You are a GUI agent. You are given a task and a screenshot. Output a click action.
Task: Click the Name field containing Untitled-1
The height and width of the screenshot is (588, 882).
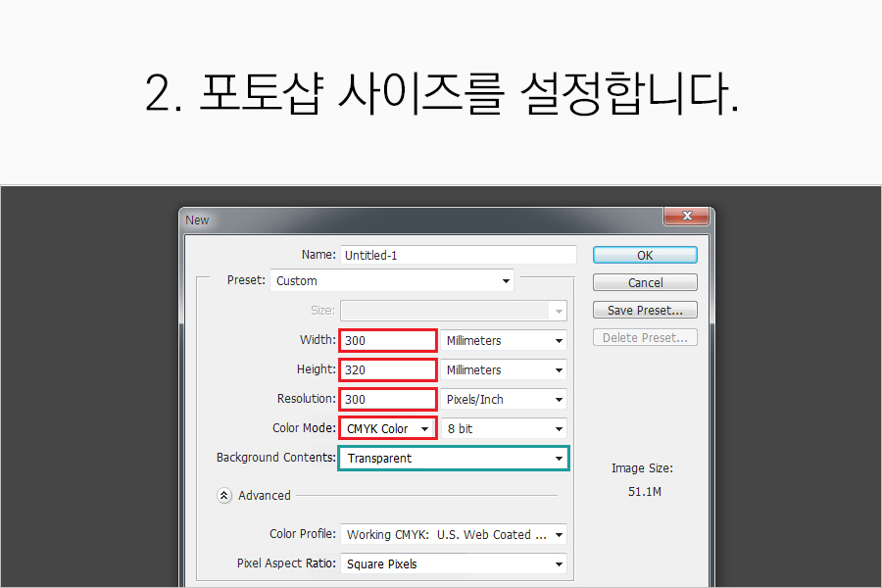458,255
